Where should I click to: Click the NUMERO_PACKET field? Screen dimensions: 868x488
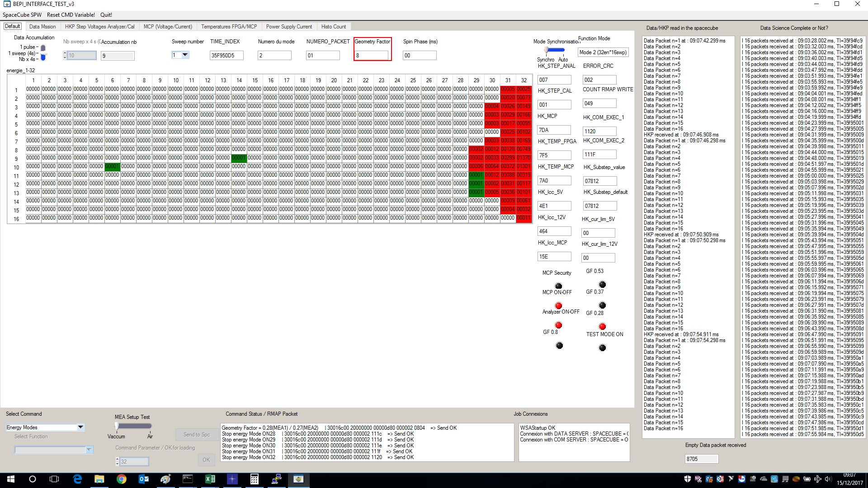coord(323,56)
